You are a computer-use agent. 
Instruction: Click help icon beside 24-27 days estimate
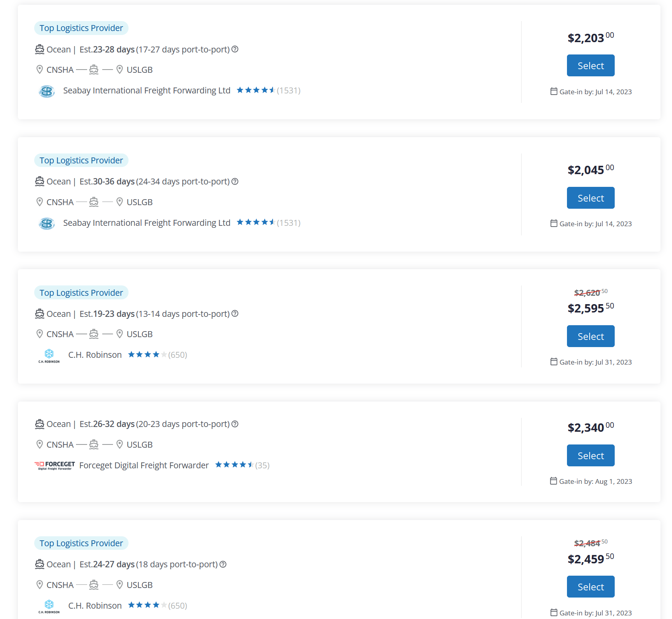[x=223, y=565]
